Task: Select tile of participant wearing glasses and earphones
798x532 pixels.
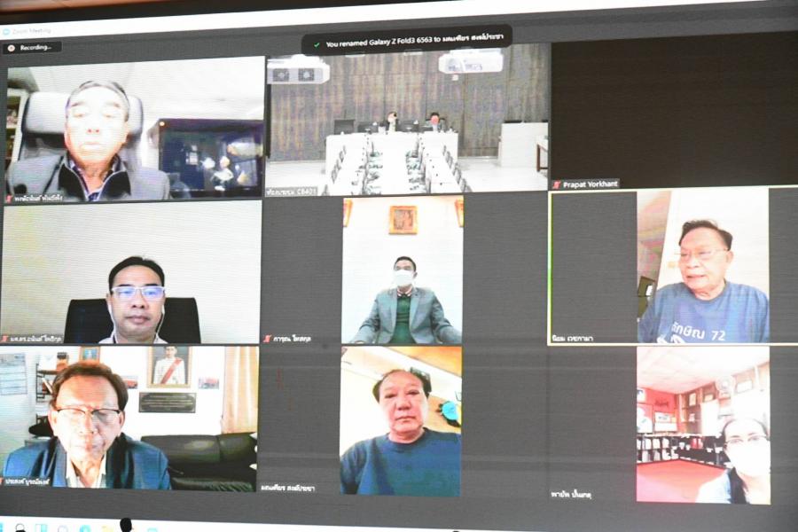Action: [133, 270]
